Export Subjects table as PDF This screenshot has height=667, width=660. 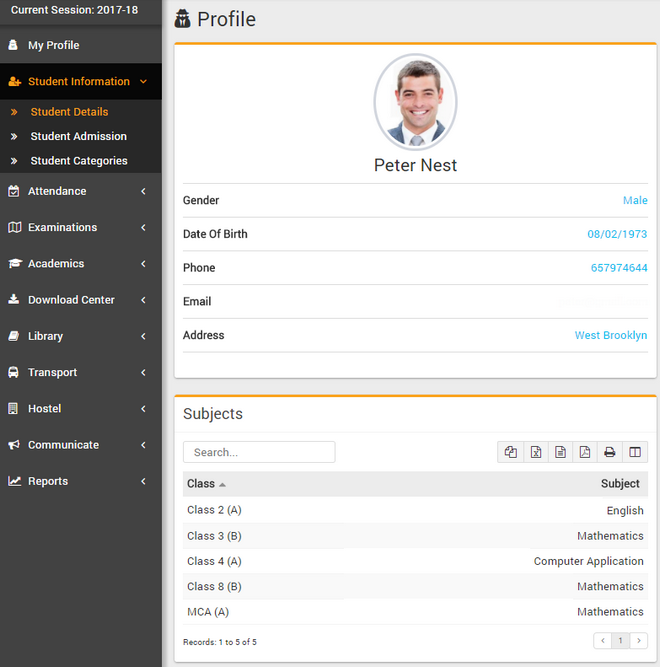pos(585,452)
